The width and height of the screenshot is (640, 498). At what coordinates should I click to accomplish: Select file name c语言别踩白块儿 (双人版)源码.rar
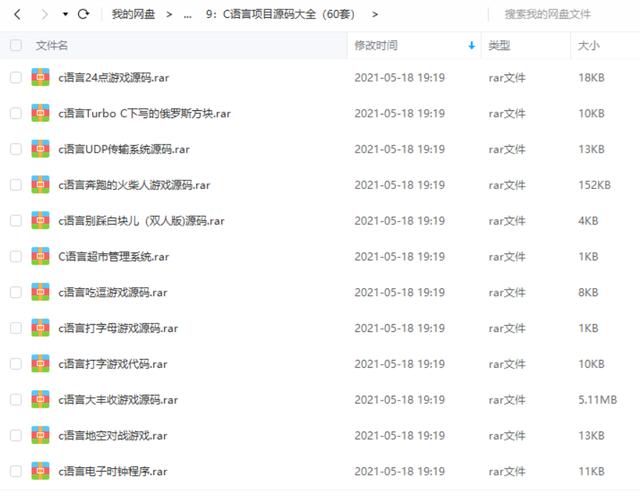pos(141,221)
